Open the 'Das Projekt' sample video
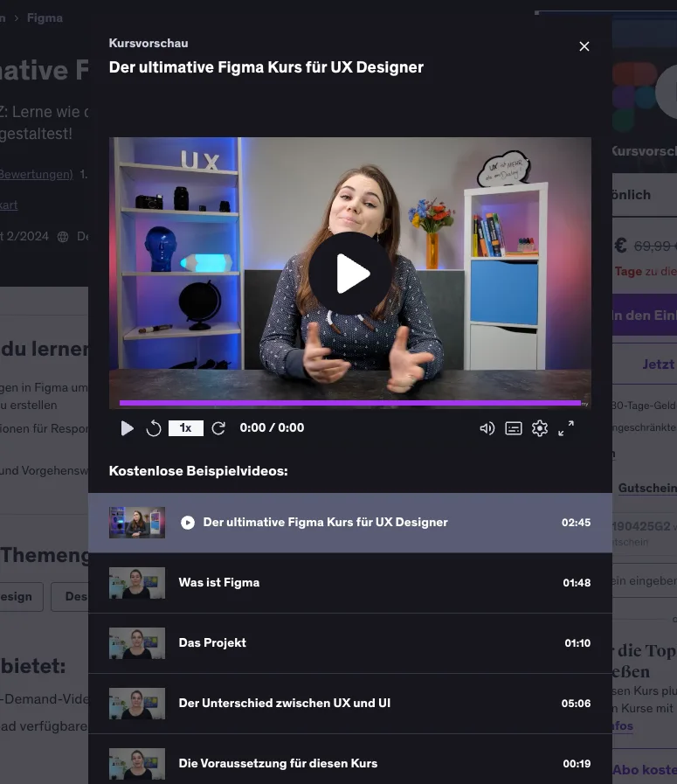This screenshot has height=784, width=677. (x=350, y=643)
